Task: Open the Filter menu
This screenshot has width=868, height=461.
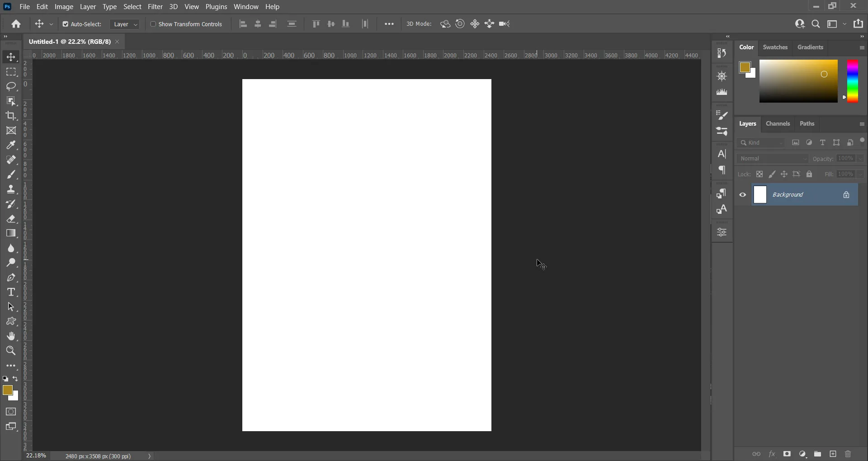Action: [x=155, y=7]
